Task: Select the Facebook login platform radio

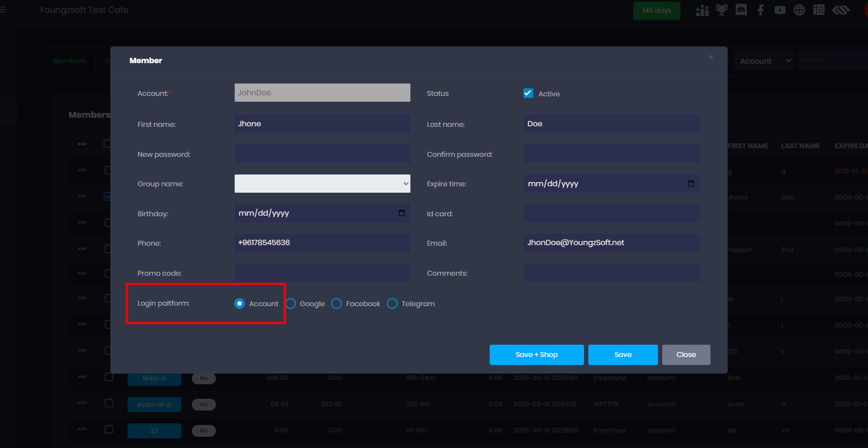Action: click(336, 303)
